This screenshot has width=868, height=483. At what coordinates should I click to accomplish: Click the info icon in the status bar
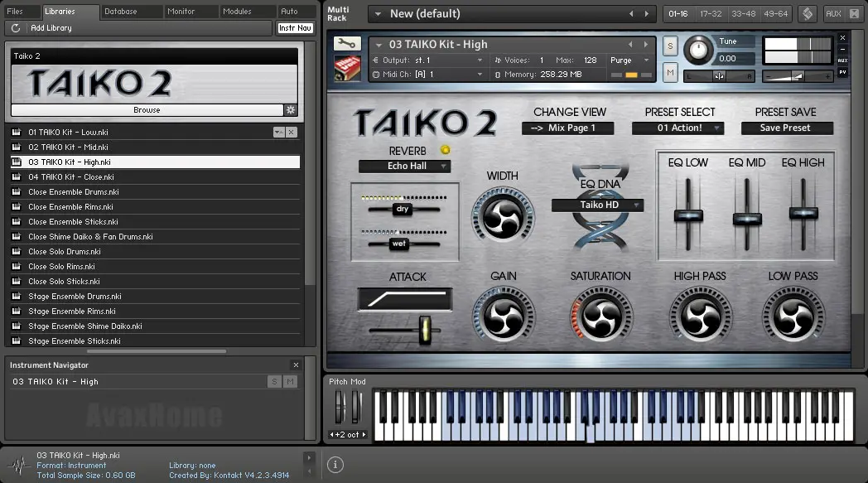(x=335, y=465)
